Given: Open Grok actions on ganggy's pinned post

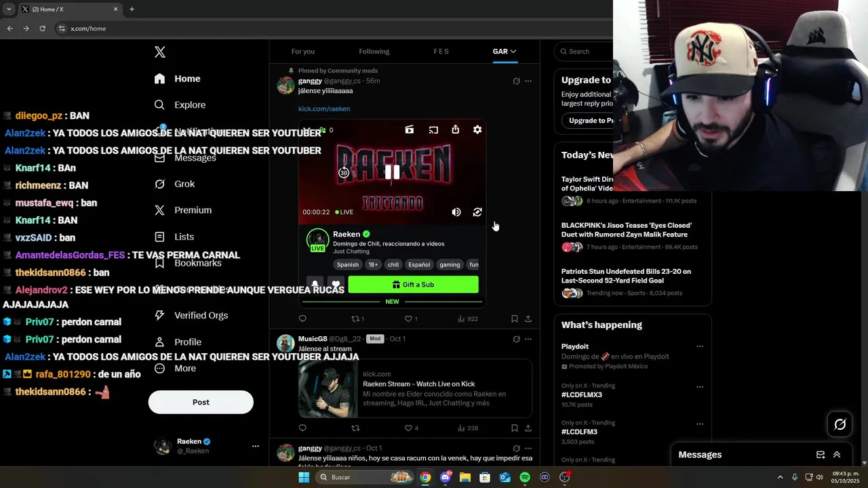Looking at the screenshot, I should 516,81.
